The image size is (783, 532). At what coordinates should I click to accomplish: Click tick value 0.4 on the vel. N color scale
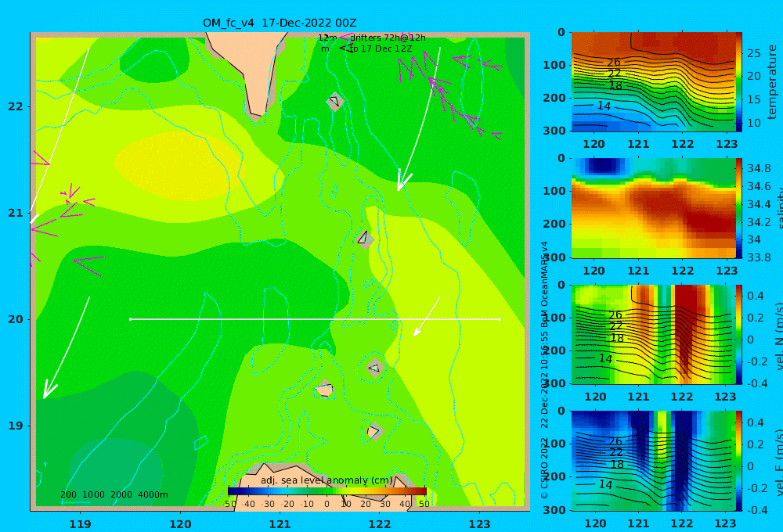[x=756, y=296]
